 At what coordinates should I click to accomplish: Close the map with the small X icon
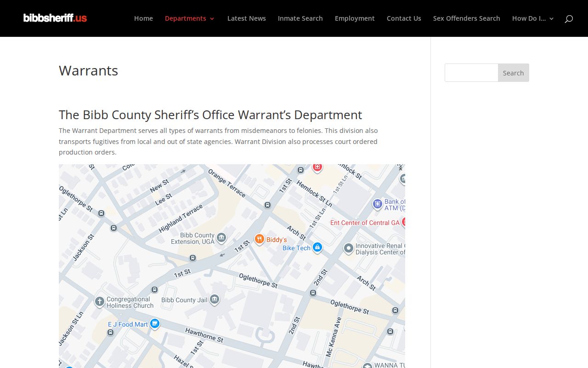(401, 169)
